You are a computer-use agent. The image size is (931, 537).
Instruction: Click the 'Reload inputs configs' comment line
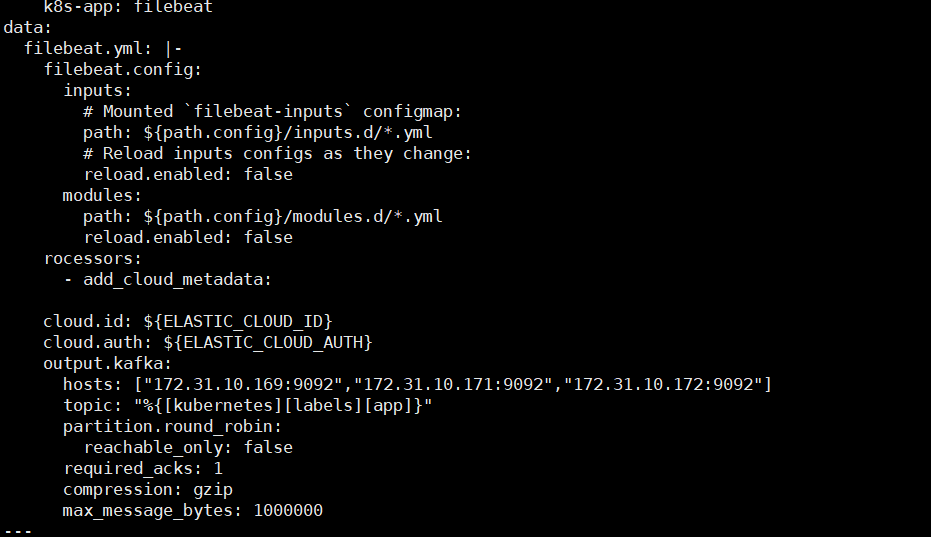[x=277, y=154]
